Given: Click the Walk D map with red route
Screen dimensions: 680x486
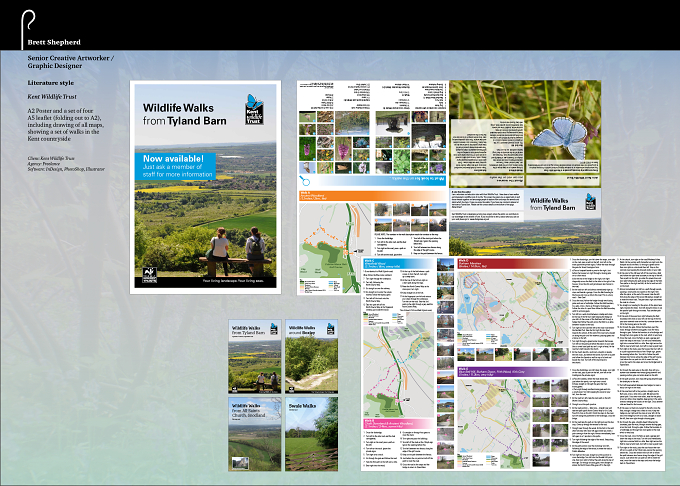Looking at the screenshot, I should (x=513, y=308).
